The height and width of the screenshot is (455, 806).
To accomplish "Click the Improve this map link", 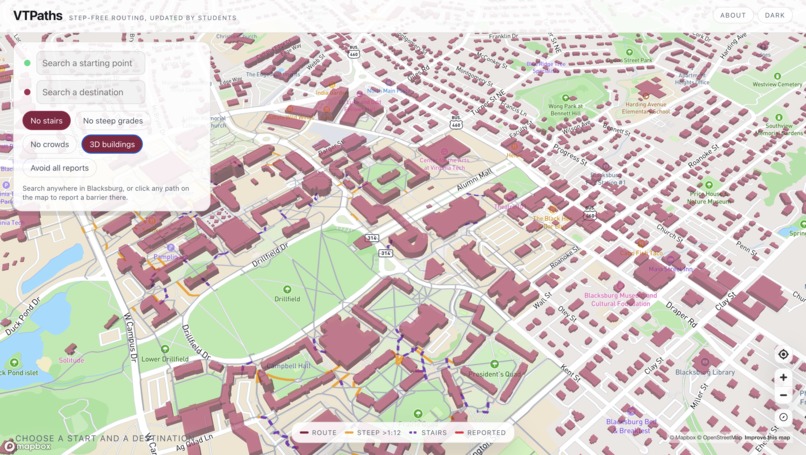I will pos(767,438).
